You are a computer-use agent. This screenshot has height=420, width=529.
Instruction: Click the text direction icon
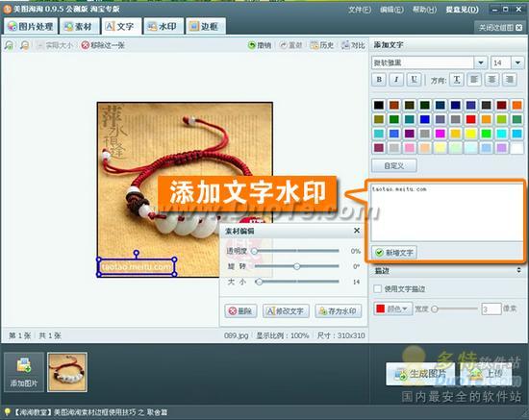click(457, 80)
